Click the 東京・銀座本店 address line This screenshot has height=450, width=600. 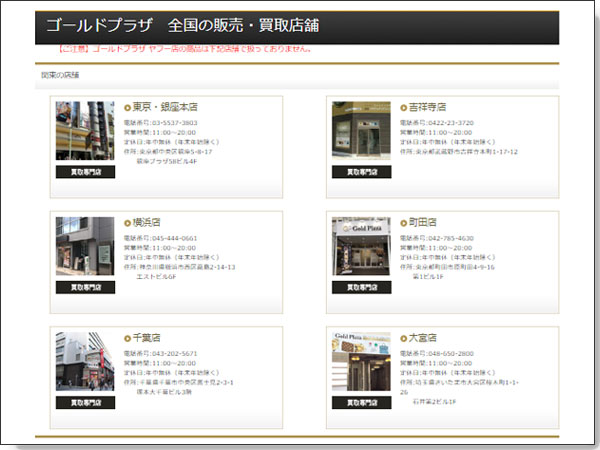tap(168, 152)
